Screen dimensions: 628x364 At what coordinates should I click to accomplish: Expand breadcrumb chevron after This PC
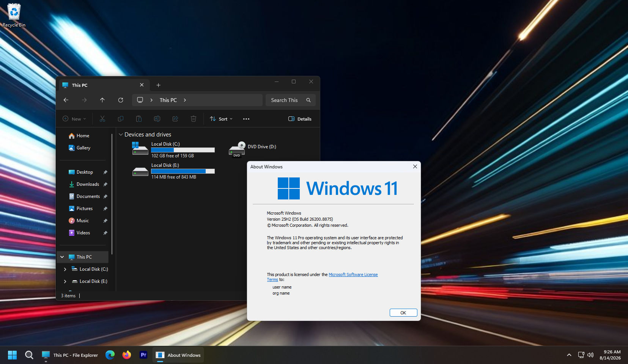pos(185,100)
